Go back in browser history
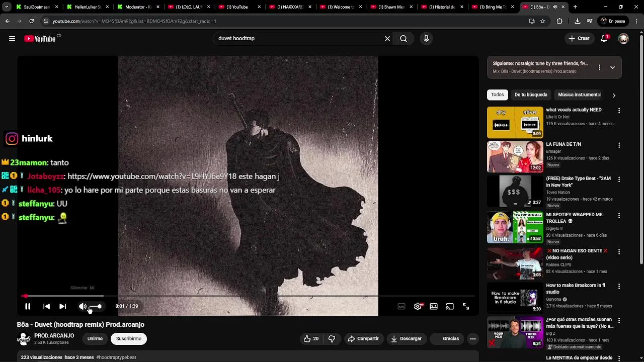 (7, 21)
